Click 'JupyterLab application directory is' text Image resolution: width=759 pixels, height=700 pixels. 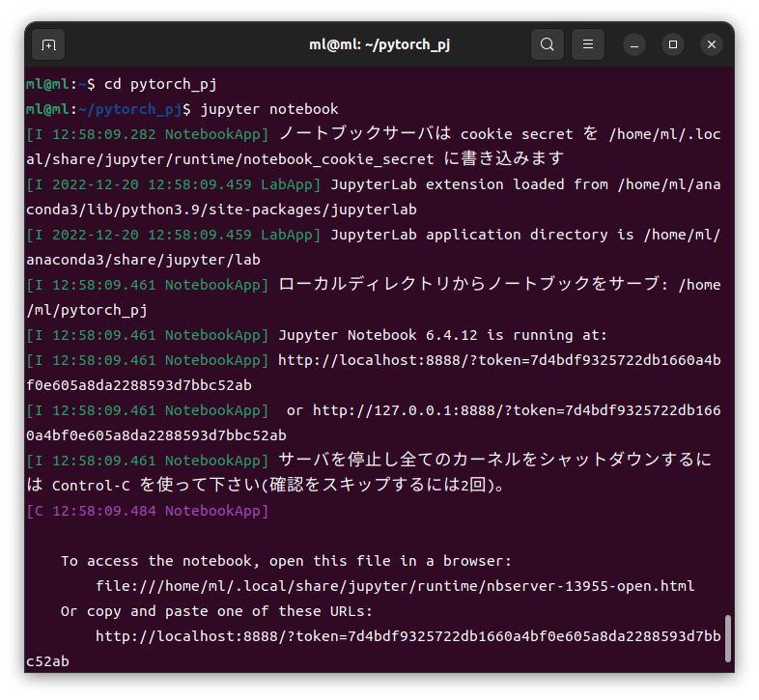pos(482,235)
